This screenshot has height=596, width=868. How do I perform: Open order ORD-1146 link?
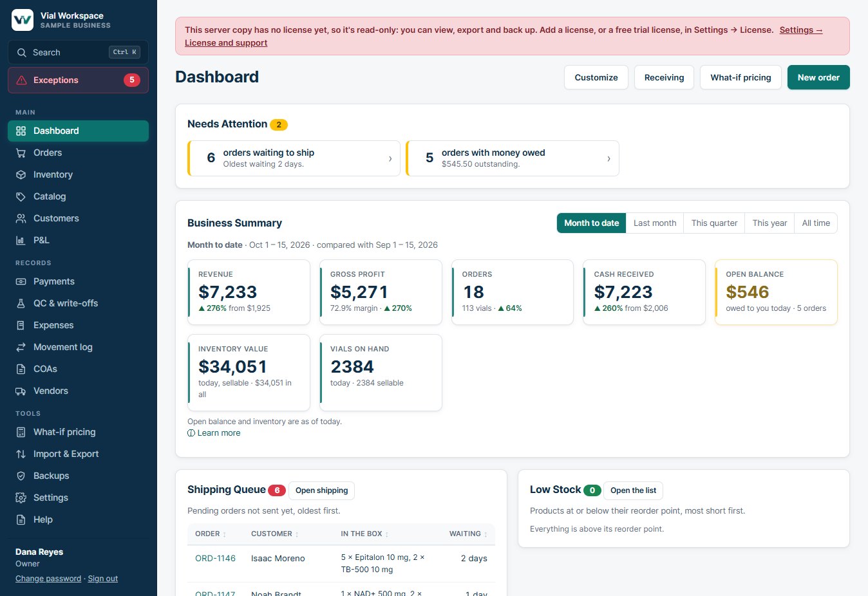[x=215, y=558]
